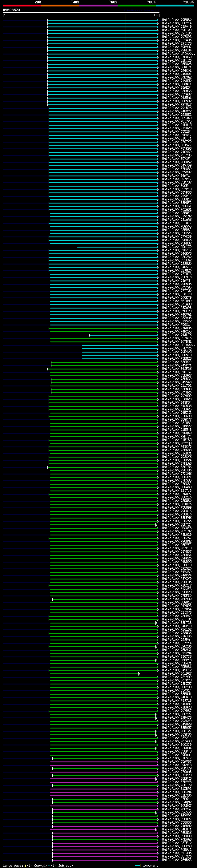The height and width of the screenshot is (868, 197).
Task: Select label UniRef100_B8AE34
Action: [x=177, y=88]
